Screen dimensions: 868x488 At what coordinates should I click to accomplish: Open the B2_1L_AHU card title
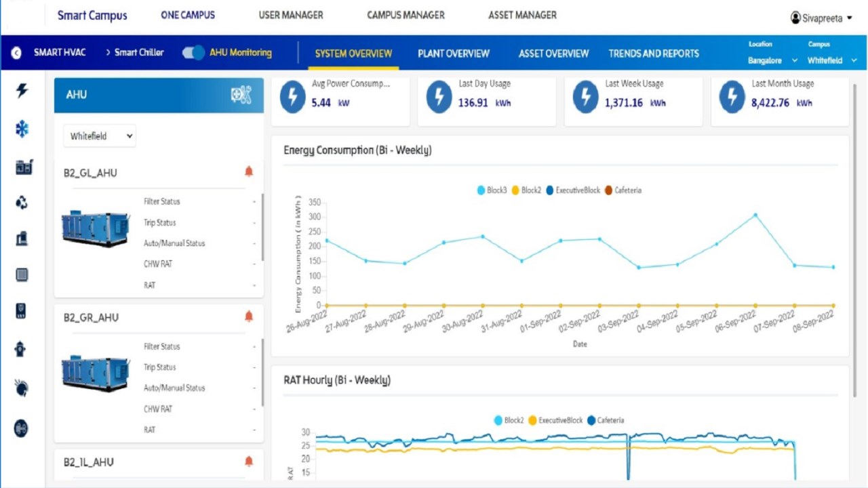(89, 462)
